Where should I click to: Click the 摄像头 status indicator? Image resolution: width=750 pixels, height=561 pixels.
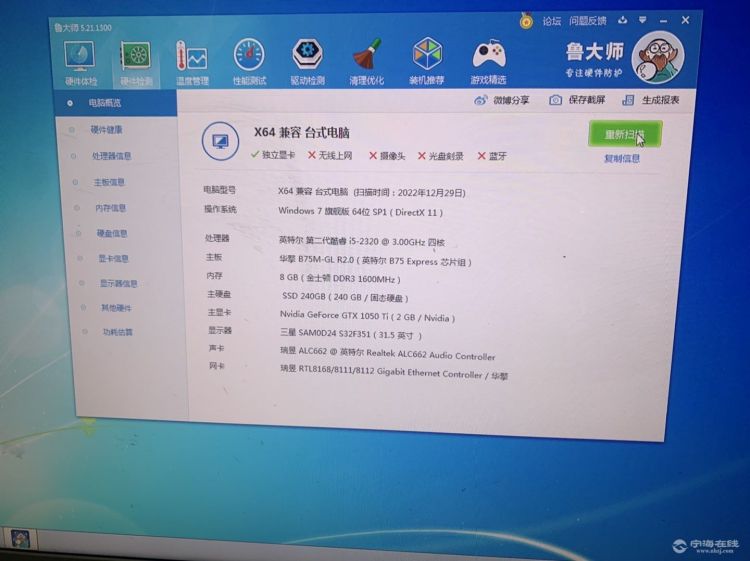[387, 156]
